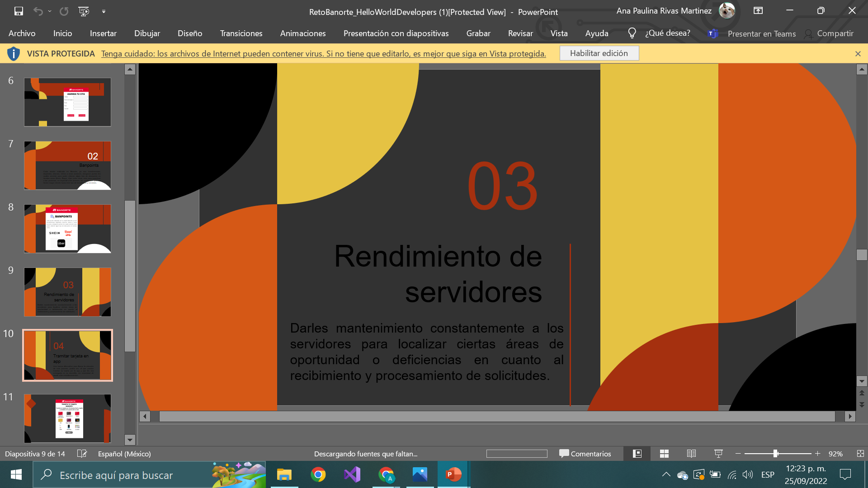Start slideshow from beginning toolbar icon

pos(84,11)
